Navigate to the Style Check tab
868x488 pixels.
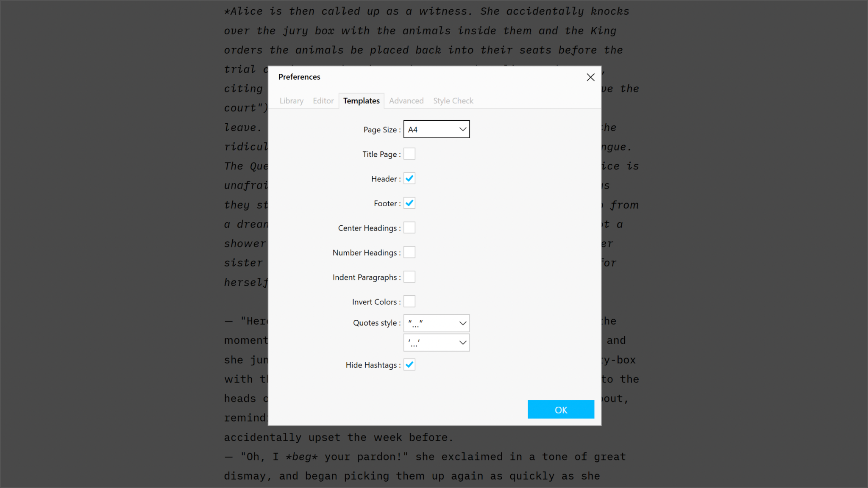click(x=453, y=100)
